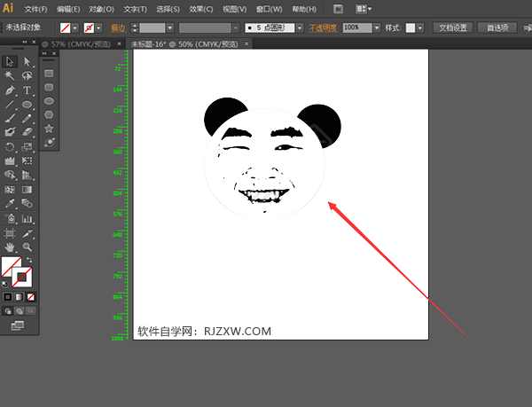Image resolution: width=532 pixels, height=407 pixels.
Task: Select the Selection (black arrow) tool
Action: [x=10, y=61]
